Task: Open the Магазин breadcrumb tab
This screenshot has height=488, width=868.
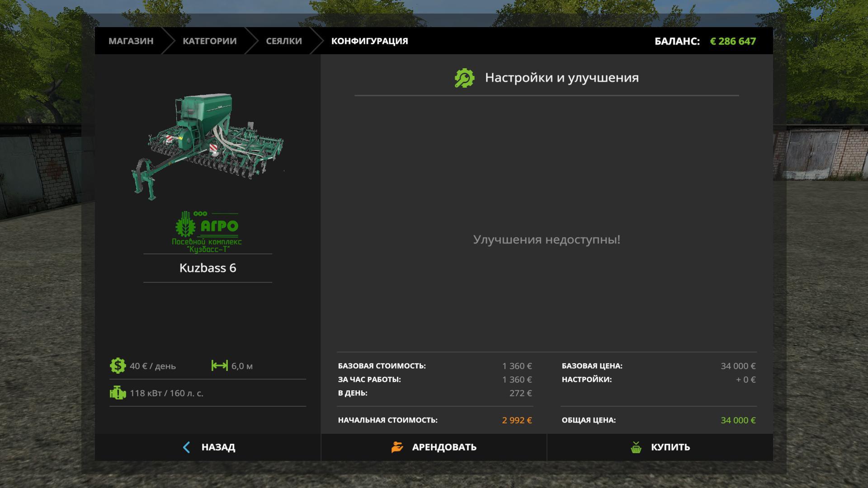Action: pyautogui.click(x=131, y=41)
